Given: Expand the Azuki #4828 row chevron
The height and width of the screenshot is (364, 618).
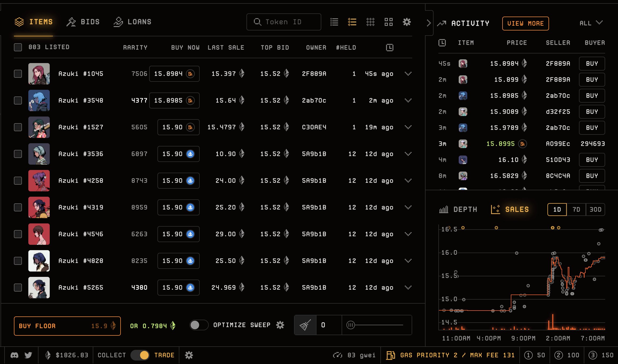Looking at the screenshot, I should [408, 261].
